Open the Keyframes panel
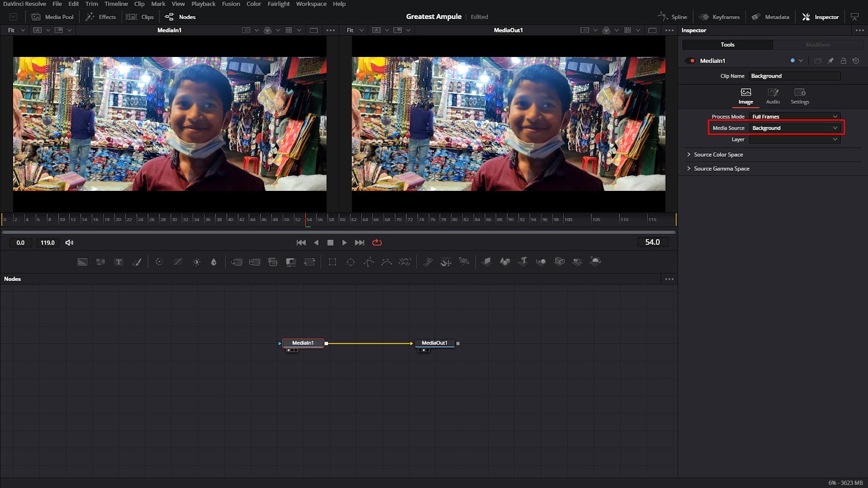Image resolution: width=868 pixels, height=488 pixels. tap(719, 16)
